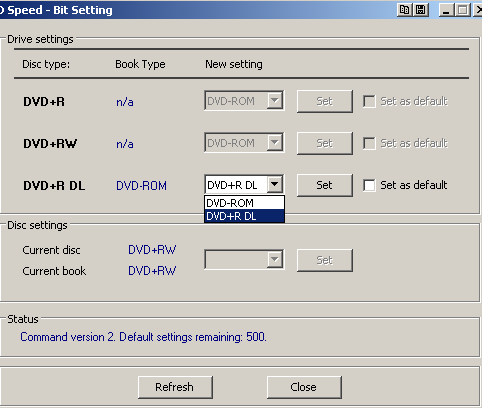
Task: Collapse the DVD+R DL book type dropdown arrow
Action: (x=275, y=184)
